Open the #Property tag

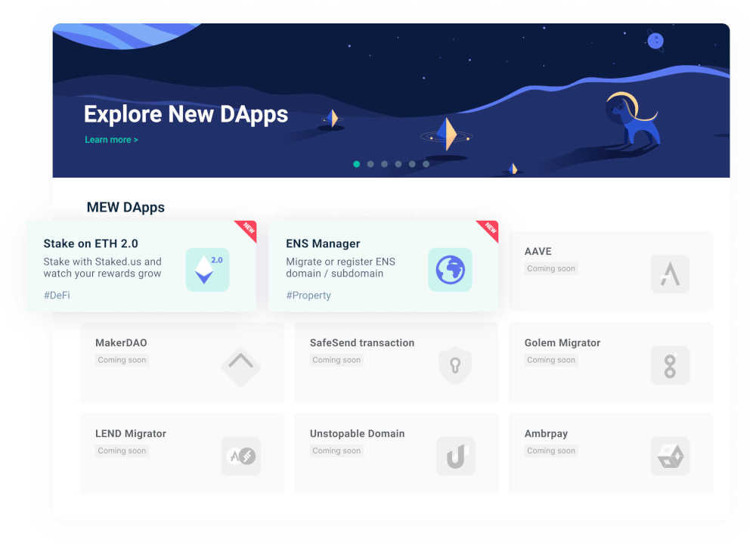click(308, 296)
